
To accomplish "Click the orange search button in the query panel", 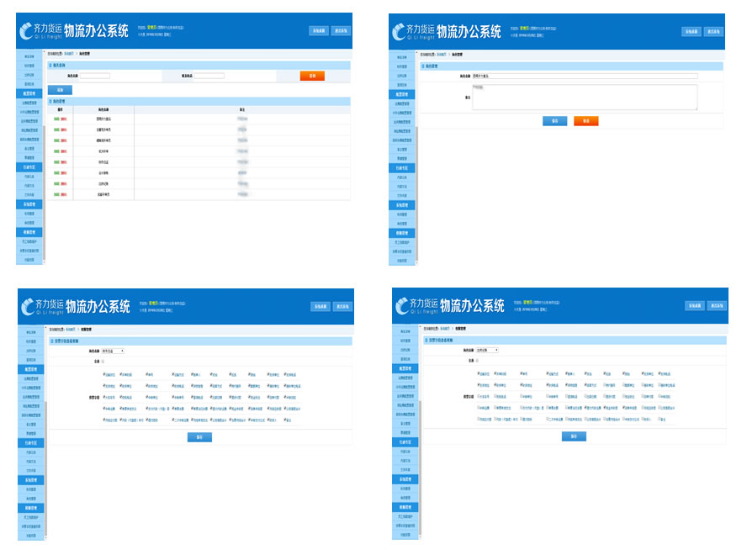I will tap(312, 76).
